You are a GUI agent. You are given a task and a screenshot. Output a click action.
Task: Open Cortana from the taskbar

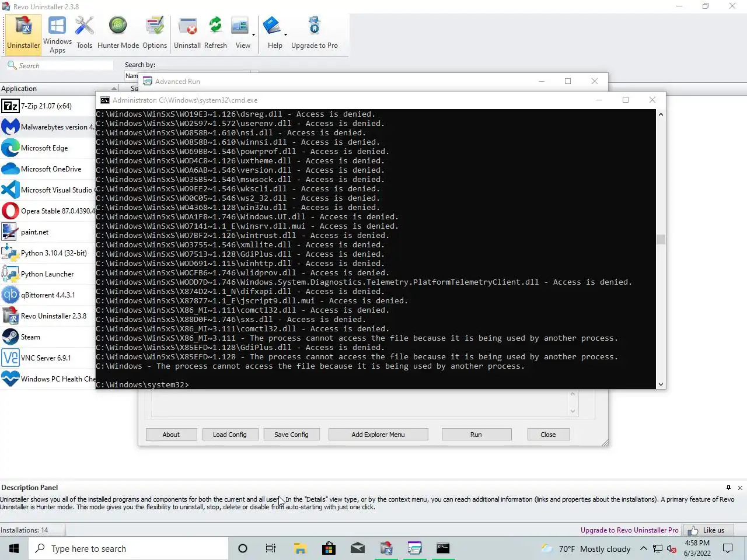click(x=243, y=548)
